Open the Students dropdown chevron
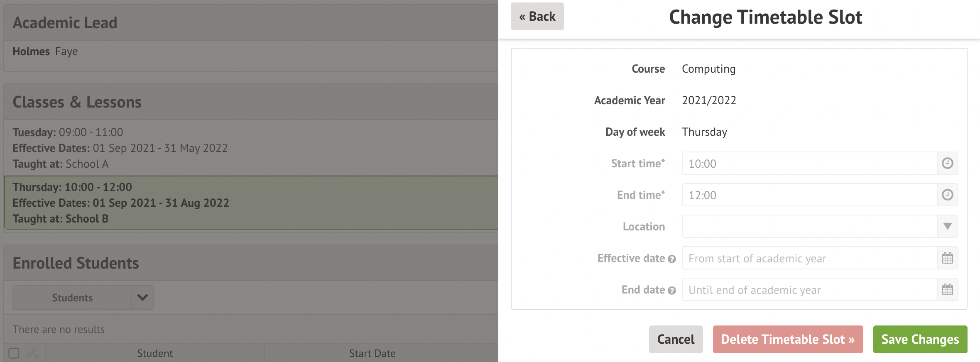 click(142, 297)
